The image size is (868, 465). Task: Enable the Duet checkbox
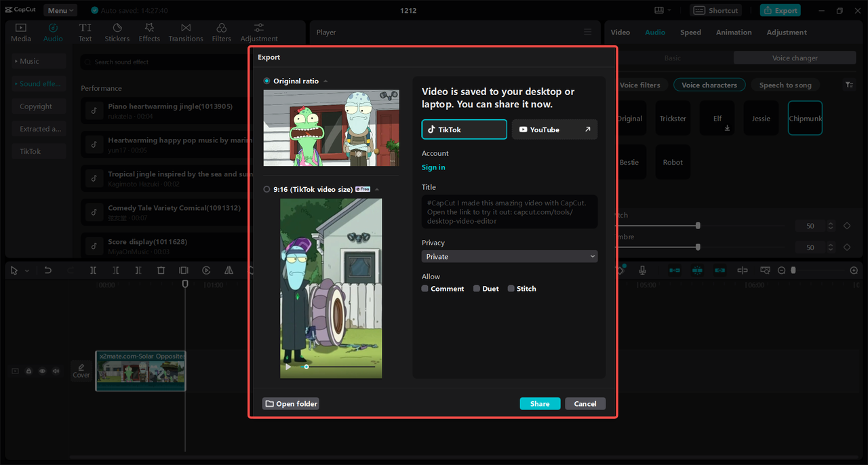(477, 288)
